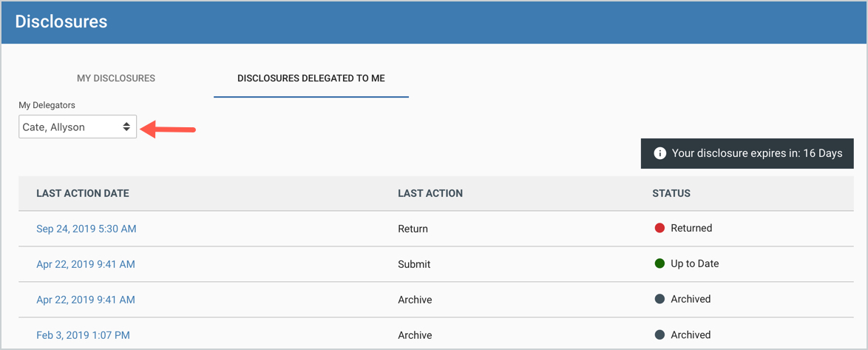This screenshot has width=868, height=350.
Task: Click the Status column header
Action: click(x=671, y=193)
